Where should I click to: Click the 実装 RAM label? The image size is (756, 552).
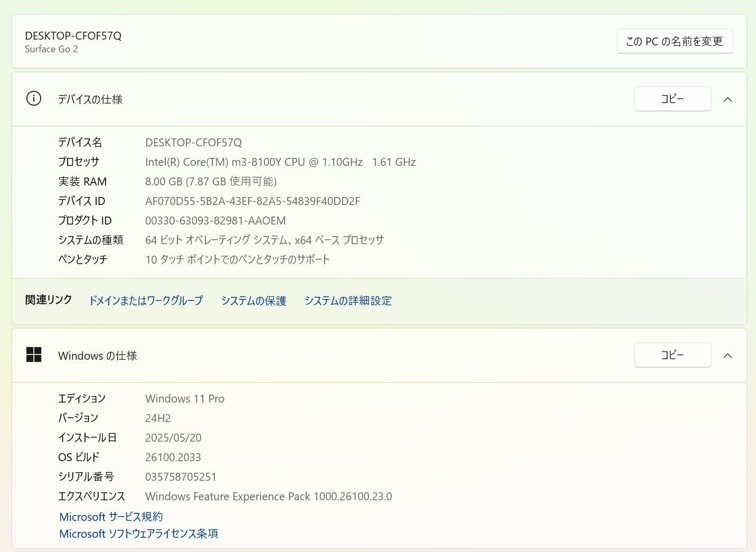82,182
